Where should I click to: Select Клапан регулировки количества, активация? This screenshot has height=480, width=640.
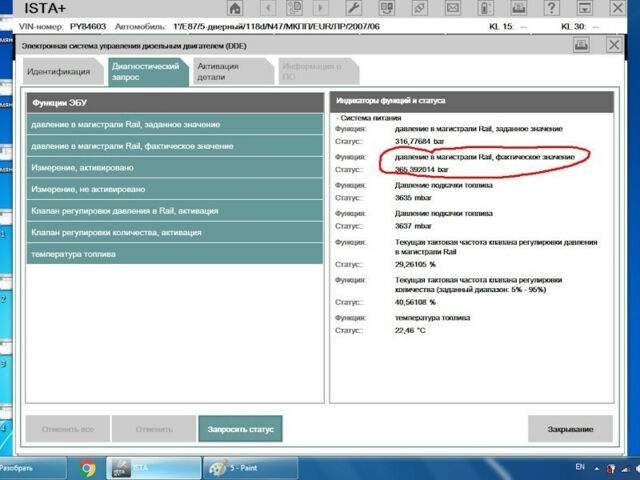tap(175, 232)
